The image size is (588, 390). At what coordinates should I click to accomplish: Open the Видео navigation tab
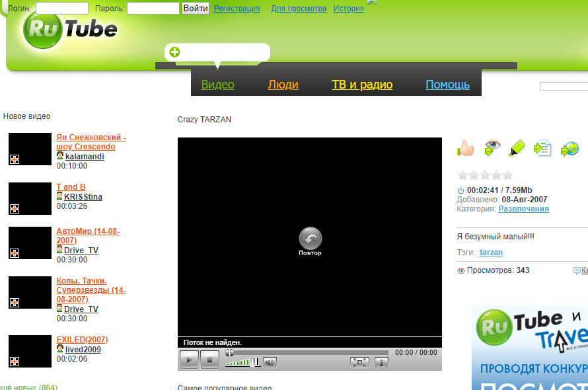pos(217,85)
